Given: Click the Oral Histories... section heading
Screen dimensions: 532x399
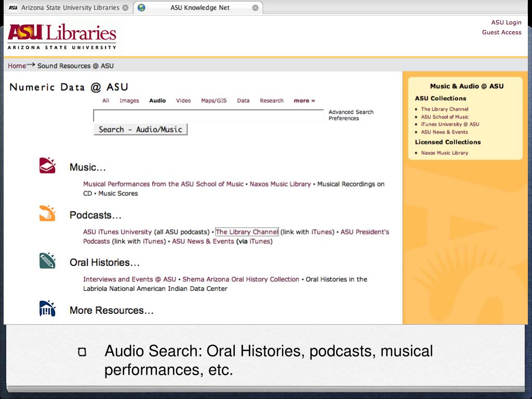Looking at the screenshot, I should [x=104, y=262].
